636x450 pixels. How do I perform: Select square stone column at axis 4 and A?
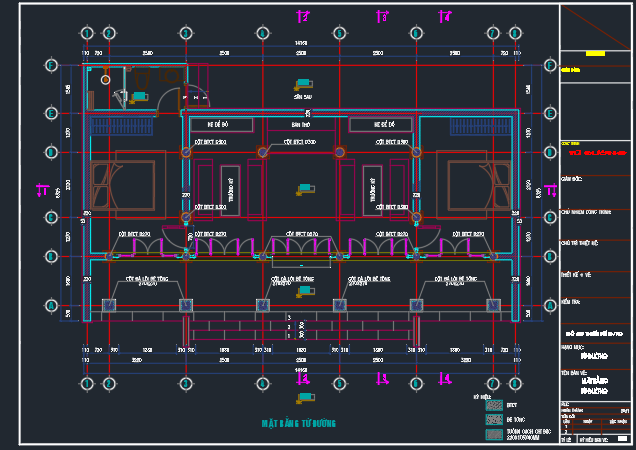pyautogui.click(x=262, y=306)
